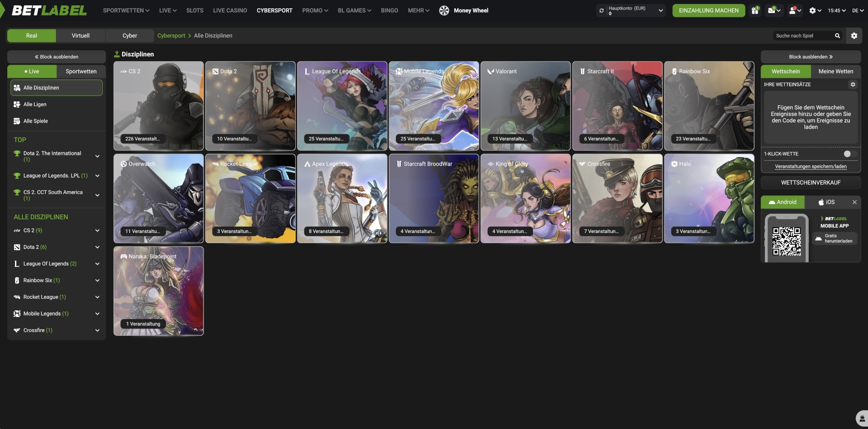This screenshot has height=429, width=868.
Task: Click the gift box bonus icon
Action: (x=755, y=11)
